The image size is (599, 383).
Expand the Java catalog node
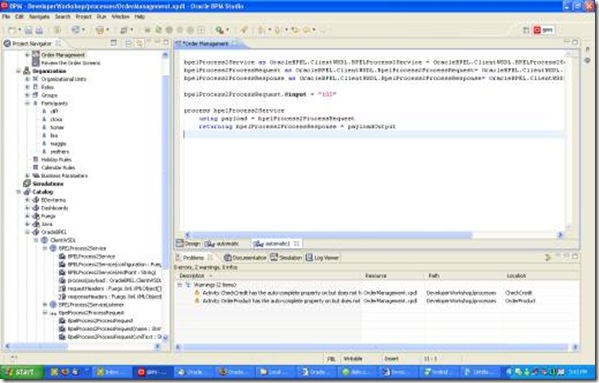27,224
